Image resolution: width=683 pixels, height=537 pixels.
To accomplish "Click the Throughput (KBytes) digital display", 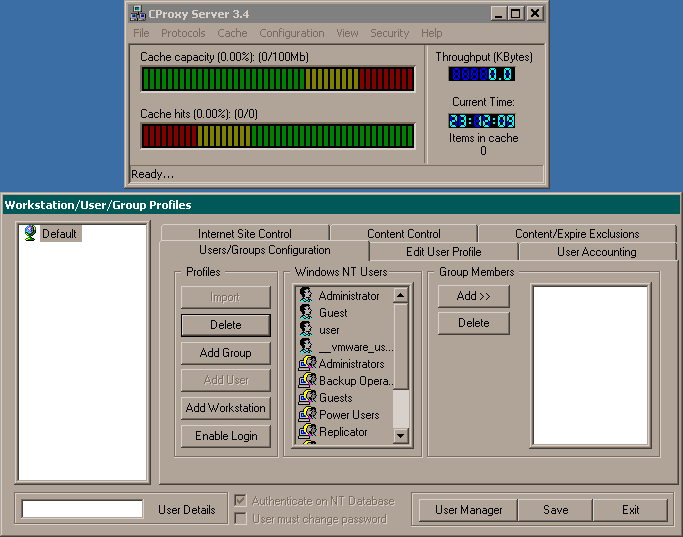I will (x=482, y=74).
